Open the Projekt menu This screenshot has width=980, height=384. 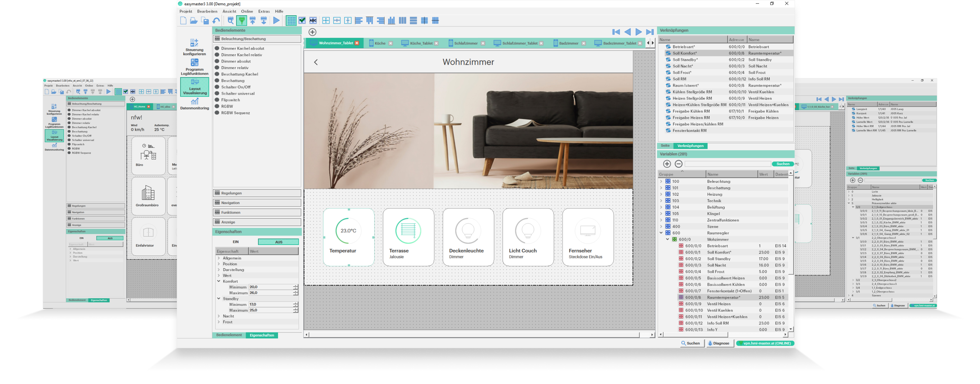tap(186, 11)
